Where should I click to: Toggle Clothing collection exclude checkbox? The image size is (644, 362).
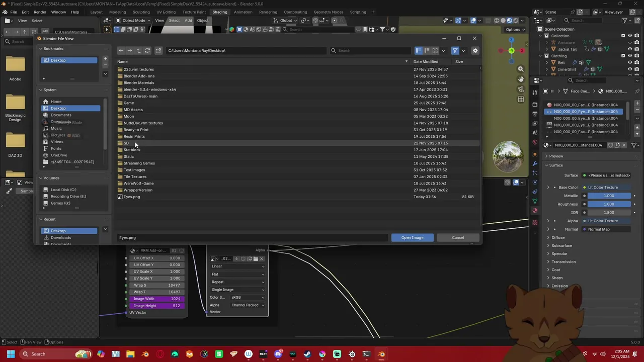[623, 56]
